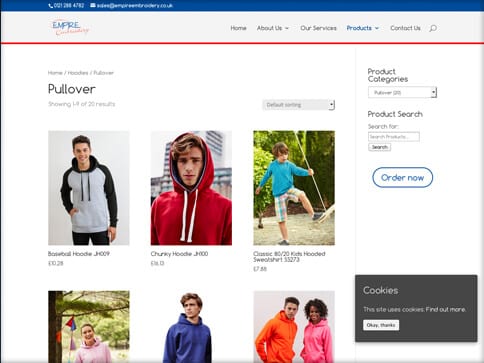The height and width of the screenshot is (363, 484).
Task: Expand the About Us menu chevron
Action: (x=287, y=28)
